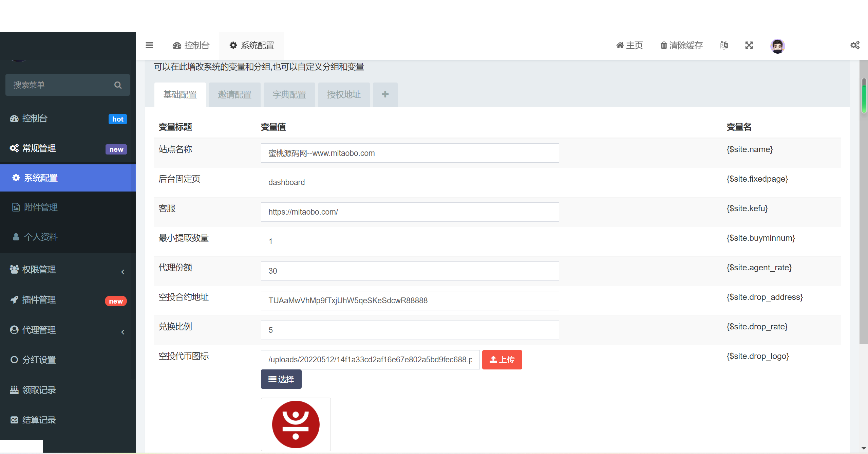Viewport: 868px width, 454px height.
Task: Click the add config group plus tab
Action: (x=385, y=94)
